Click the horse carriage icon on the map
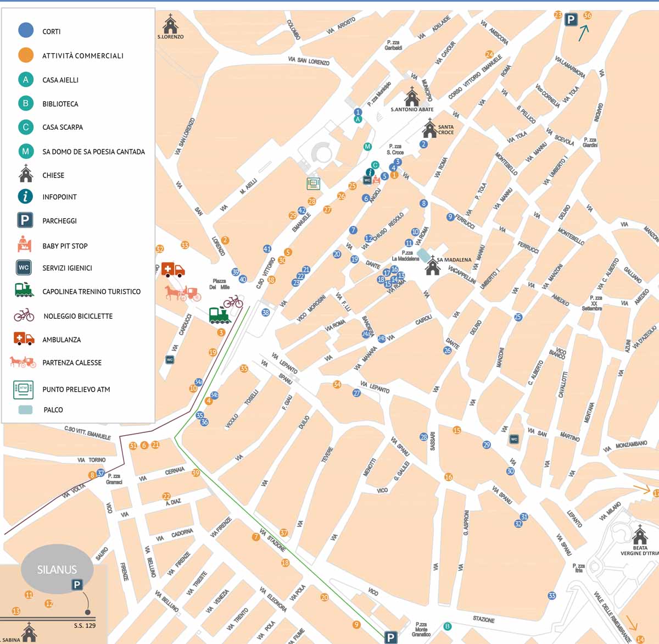 click(183, 293)
